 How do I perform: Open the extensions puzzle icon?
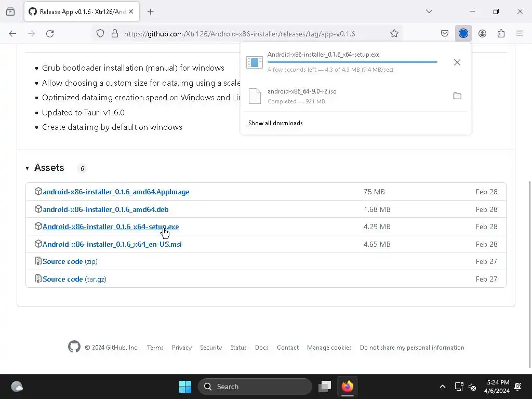[x=501, y=34]
